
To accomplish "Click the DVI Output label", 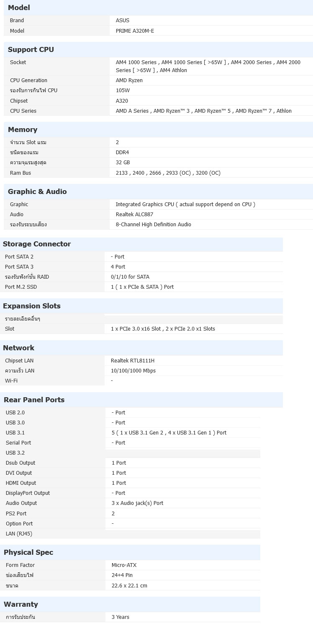I will [x=19, y=473].
